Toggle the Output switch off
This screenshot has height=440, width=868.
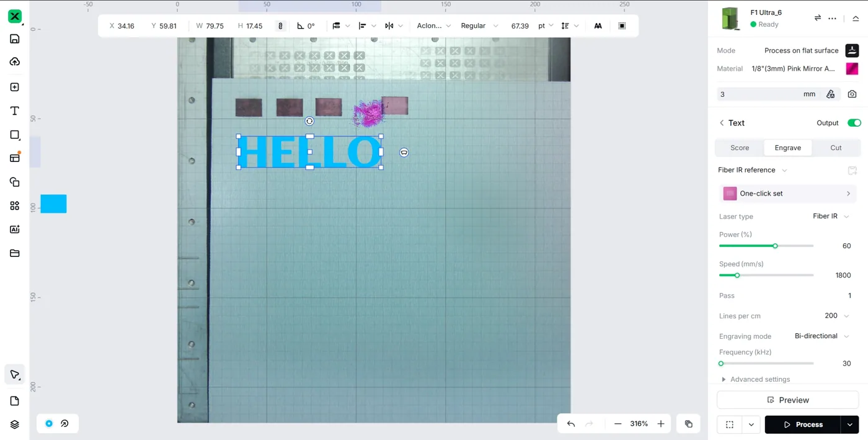point(854,123)
